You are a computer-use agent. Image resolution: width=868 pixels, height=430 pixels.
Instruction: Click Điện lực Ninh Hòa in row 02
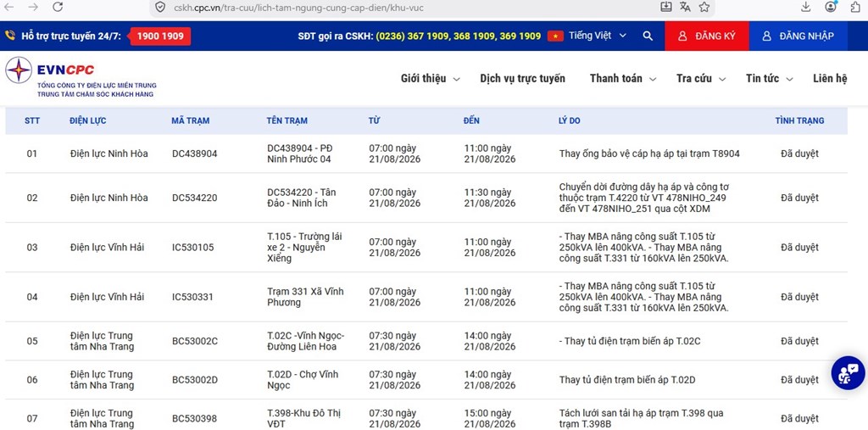(109, 198)
